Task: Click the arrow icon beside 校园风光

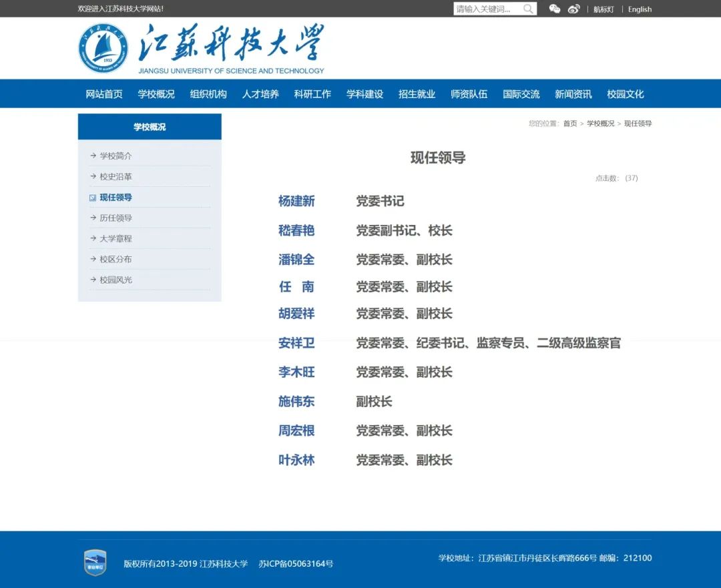Action: pyautogui.click(x=92, y=279)
